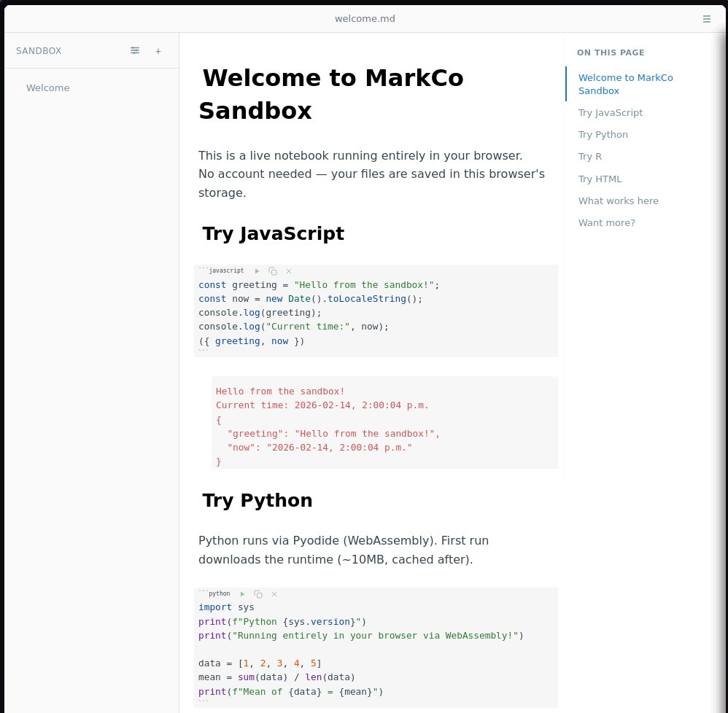
Task: Click the live notebook intro paragraph
Action: click(371, 174)
